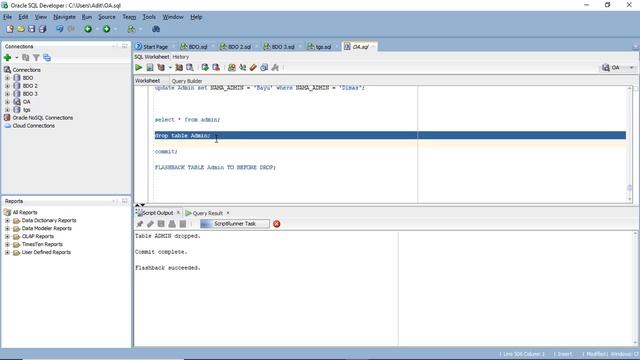The width and height of the screenshot is (640, 360).
Task: Expand the BDO connection node
Action: click(7, 78)
